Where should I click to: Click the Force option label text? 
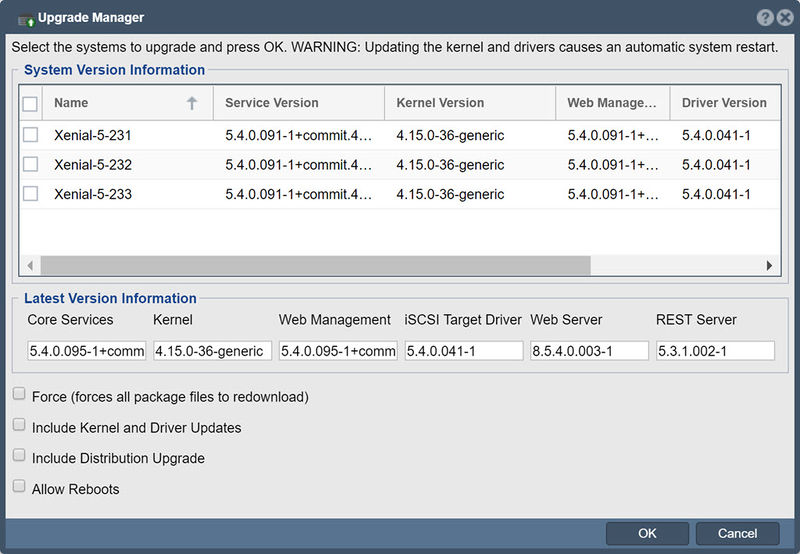[170, 397]
